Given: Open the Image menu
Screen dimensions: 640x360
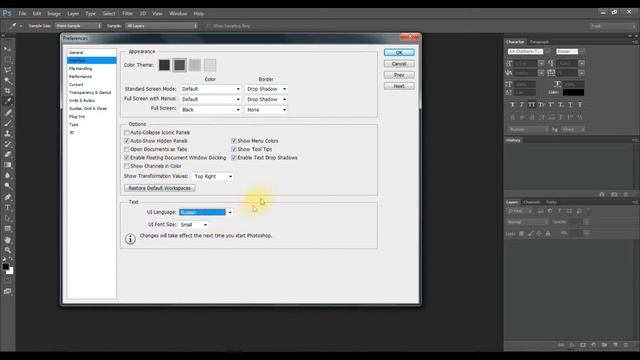Looking at the screenshot, I should (54, 13).
